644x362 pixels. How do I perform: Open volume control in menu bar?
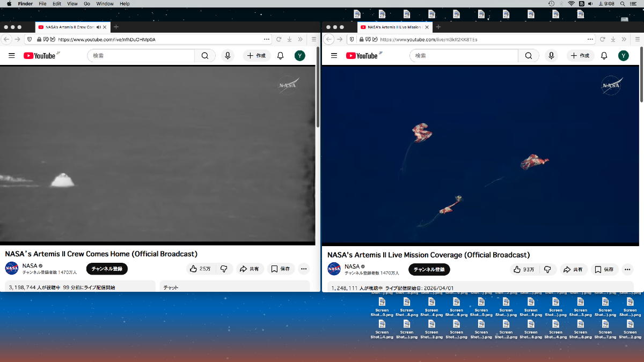(x=590, y=4)
